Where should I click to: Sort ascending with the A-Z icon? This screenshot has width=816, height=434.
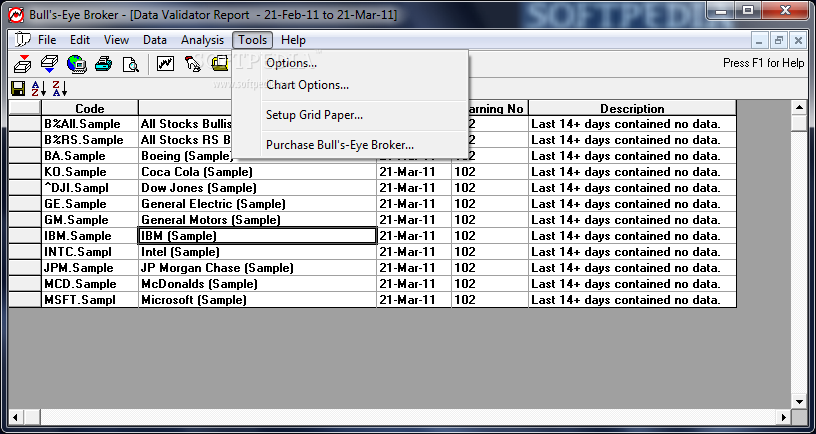click(x=39, y=88)
